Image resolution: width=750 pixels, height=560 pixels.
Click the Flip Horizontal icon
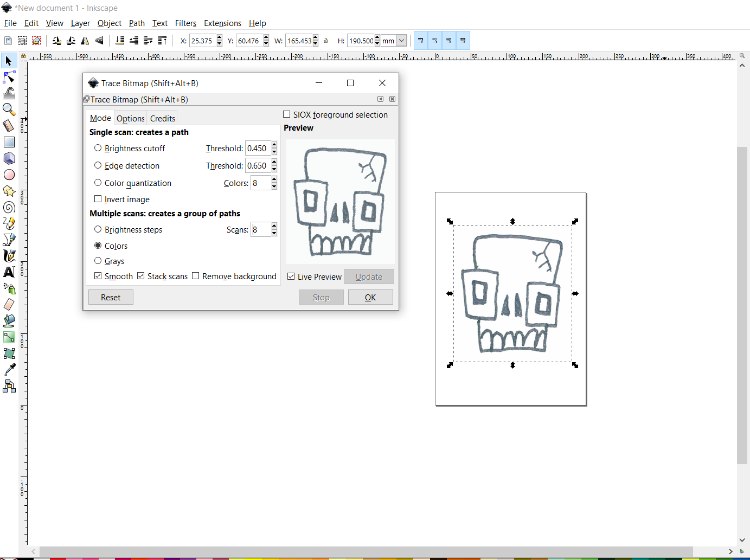tap(85, 41)
